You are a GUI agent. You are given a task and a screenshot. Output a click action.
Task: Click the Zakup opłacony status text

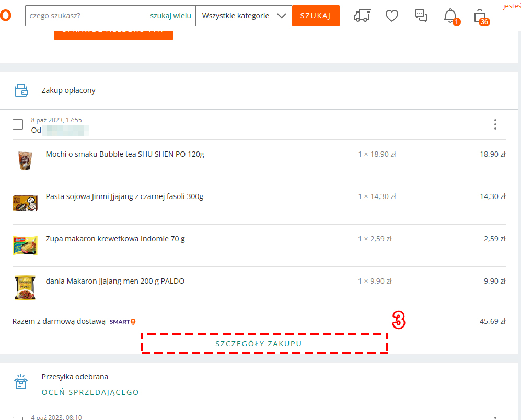(68, 90)
